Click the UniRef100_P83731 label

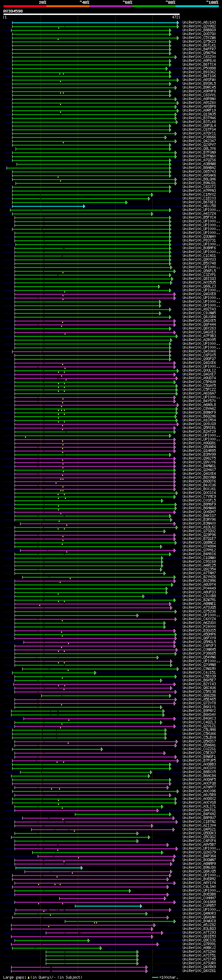[x=199, y=241]
